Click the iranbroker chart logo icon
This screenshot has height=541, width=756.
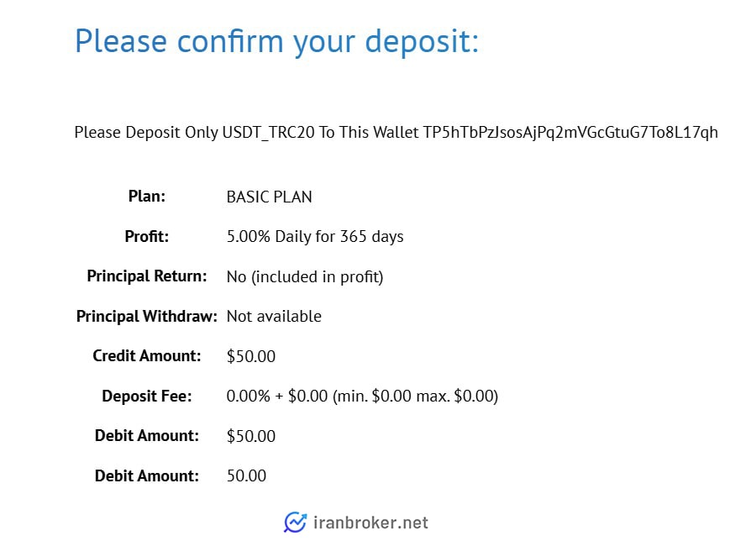coord(295,523)
